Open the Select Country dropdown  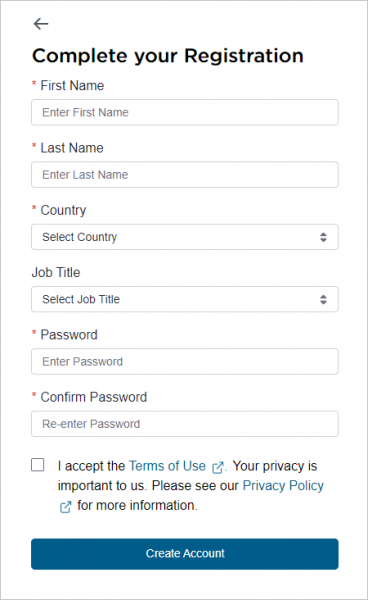click(185, 237)
